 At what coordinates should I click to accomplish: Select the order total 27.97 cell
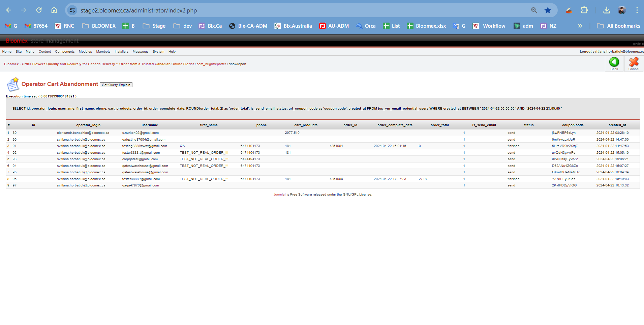423,179
